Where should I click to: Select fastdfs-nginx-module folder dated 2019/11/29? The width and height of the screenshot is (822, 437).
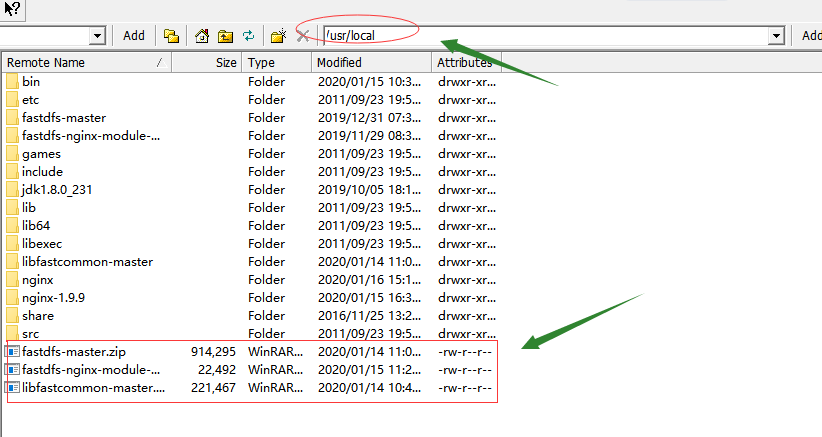click(91, 136)
